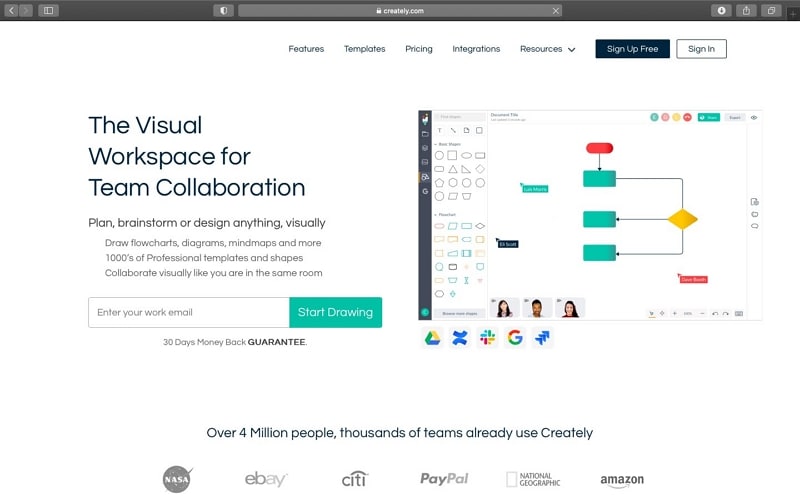The width and height of the screenshot is (800, 500).
Task: Click the National Geographic logo
Action: pos(533,479)
